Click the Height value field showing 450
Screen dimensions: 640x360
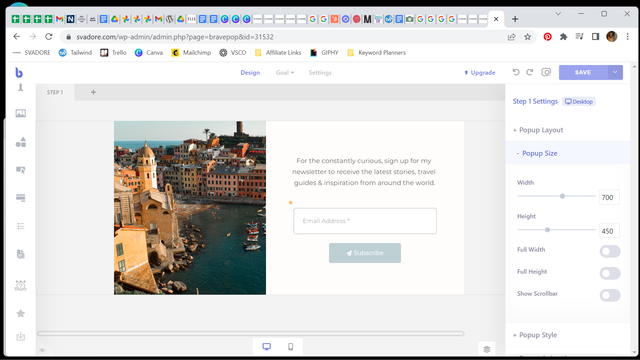pos(609,231)
